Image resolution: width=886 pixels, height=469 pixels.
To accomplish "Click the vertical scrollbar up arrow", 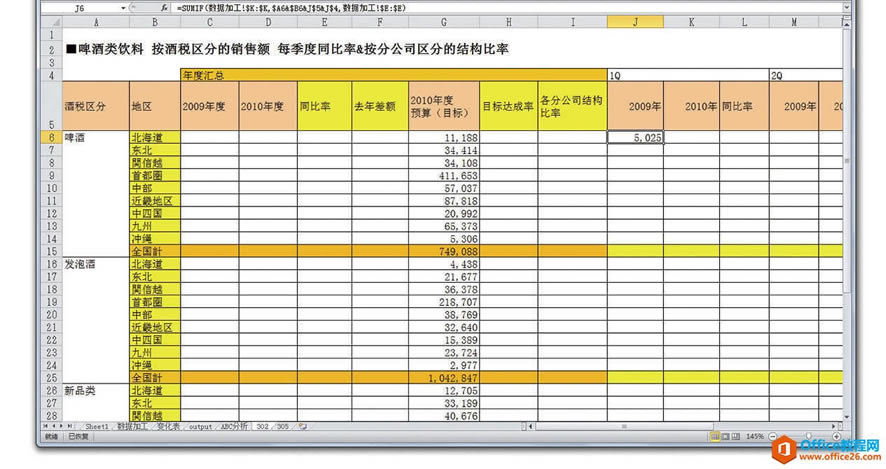I will 846,24.
